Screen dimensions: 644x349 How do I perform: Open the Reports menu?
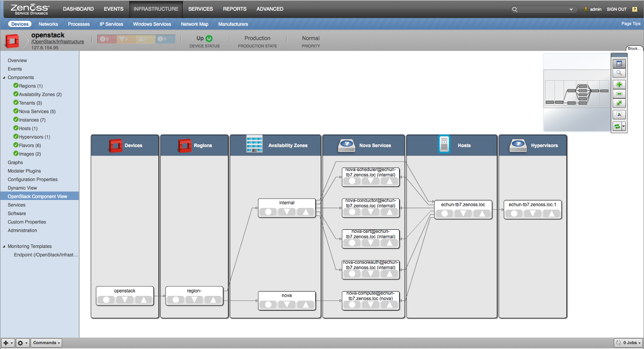pyautogui.click(x=235, y=9)
